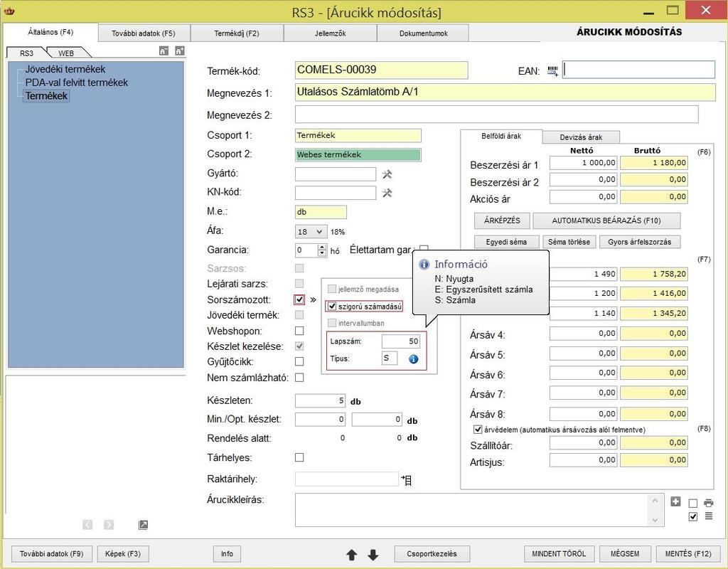
Task: Click the 'További adatok (F9)' button
Action: coord(51,553)
